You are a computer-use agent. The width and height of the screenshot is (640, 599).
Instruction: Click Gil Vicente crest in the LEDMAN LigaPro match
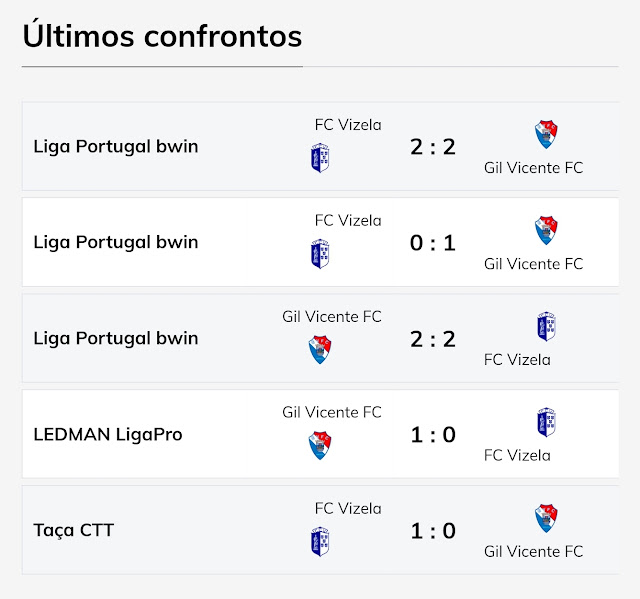point(319,446)
